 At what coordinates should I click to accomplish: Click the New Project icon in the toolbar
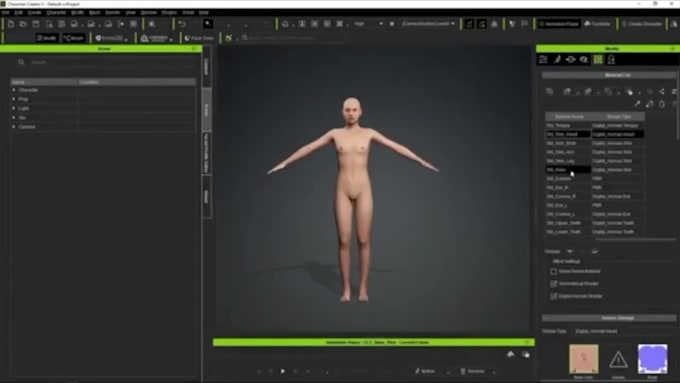(x=11, y=24)
